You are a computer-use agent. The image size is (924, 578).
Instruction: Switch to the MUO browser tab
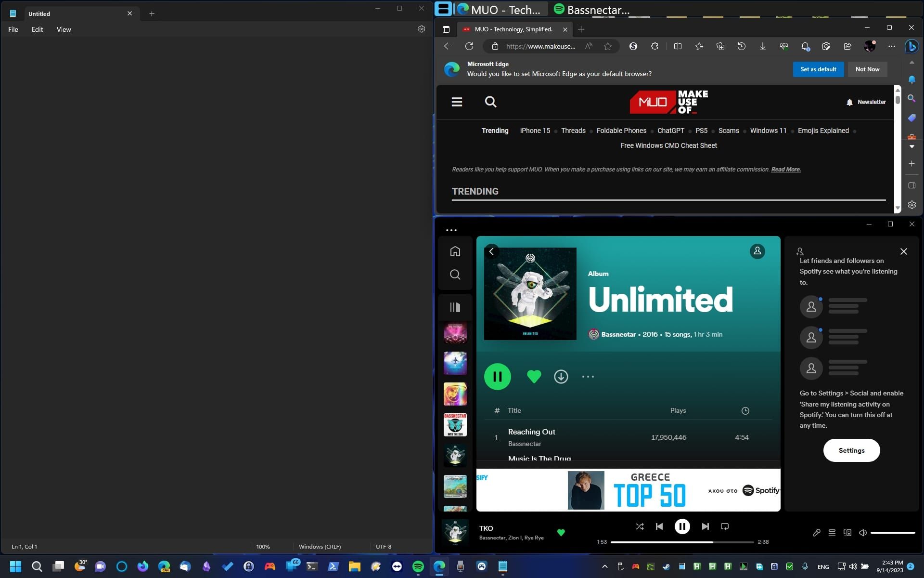coord(513,29)
